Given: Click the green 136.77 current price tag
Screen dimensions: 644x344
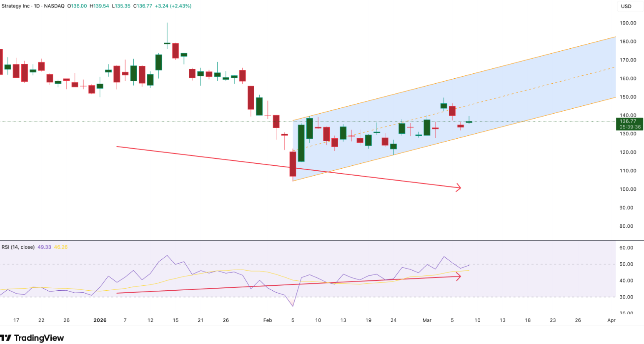Looking at the screenshot, I should (629, 122).
